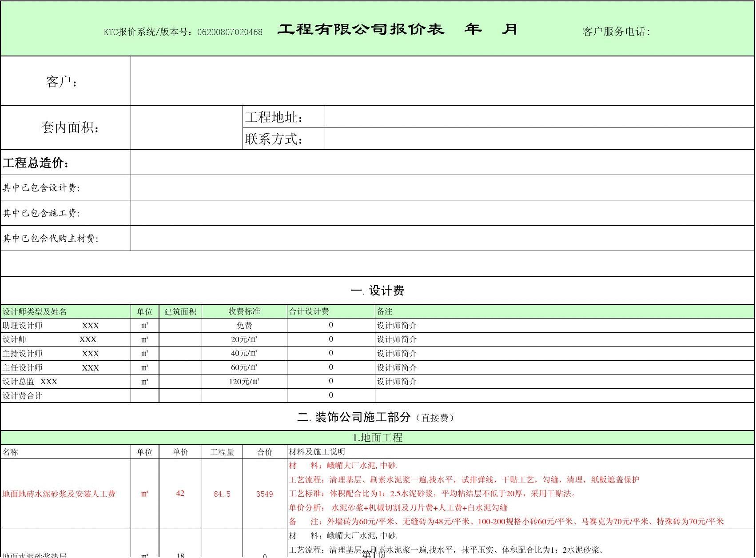The height and width of the screenshot is (558, 756).
Task: Select the 设计总监 XXX name cell
Action: tap(66, 381)
